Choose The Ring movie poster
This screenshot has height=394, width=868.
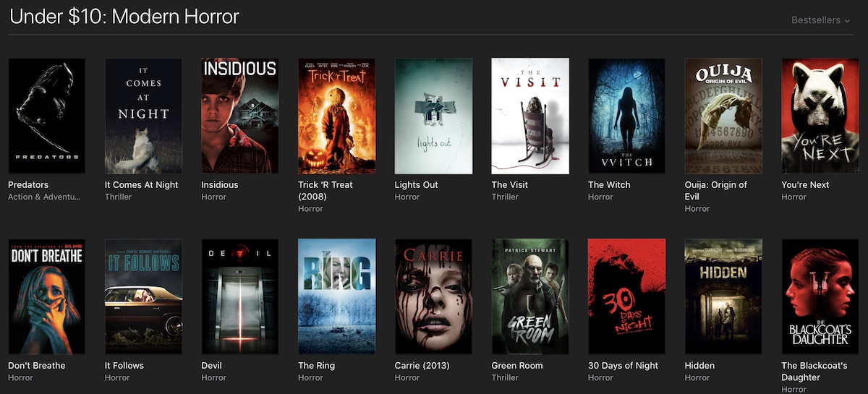[x=337, y=297]
